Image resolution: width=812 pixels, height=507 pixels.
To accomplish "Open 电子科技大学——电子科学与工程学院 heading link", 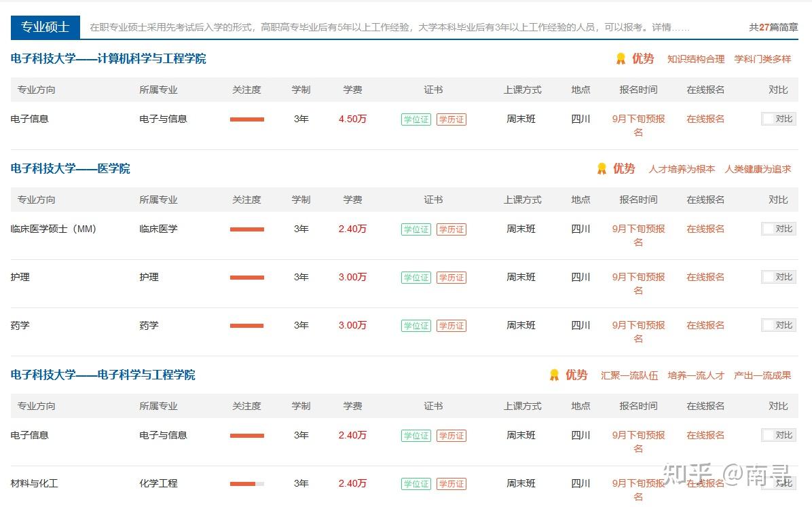I will (103, 375).
